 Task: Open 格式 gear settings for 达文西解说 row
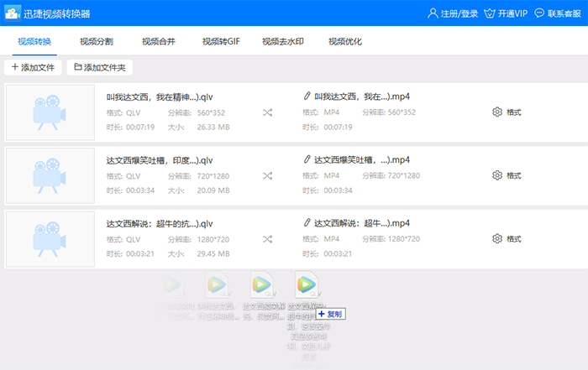pyautogui.click(x=507, y=238)
